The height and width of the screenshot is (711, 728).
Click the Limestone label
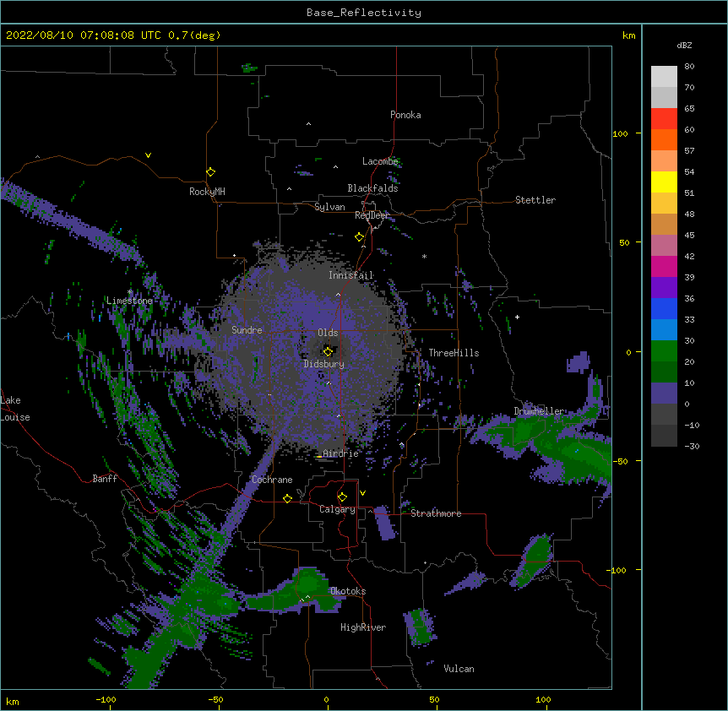[129, 301]
